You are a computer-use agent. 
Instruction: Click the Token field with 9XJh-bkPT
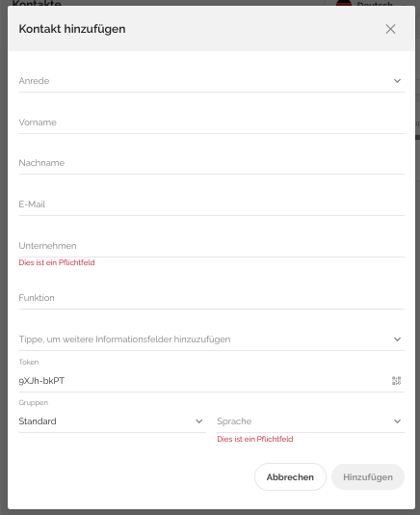(203, 381)
